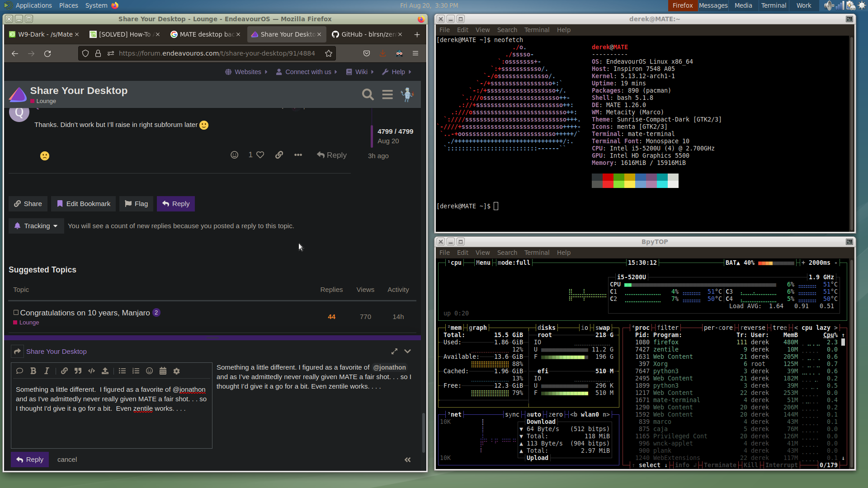Screen dimensions: 868x488
Task: Add a bulleted list in composer
Action: point(122,371)
